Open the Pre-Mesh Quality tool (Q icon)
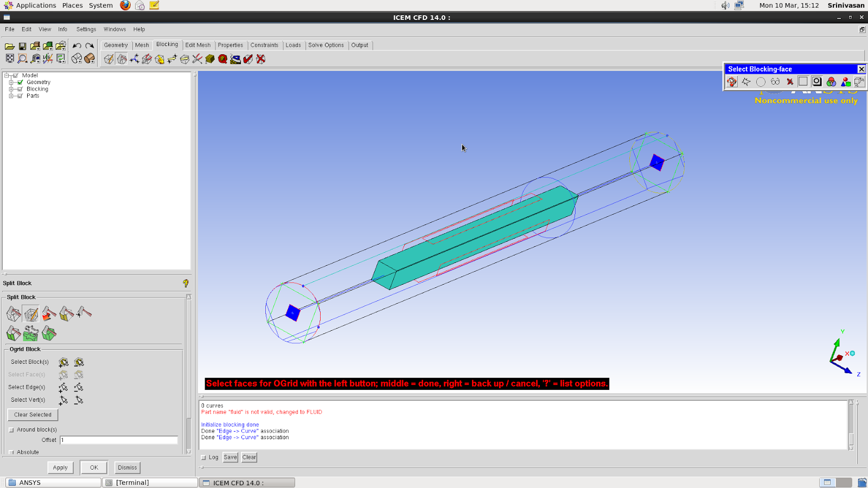 pyautogui.click(x=221, y=59)
